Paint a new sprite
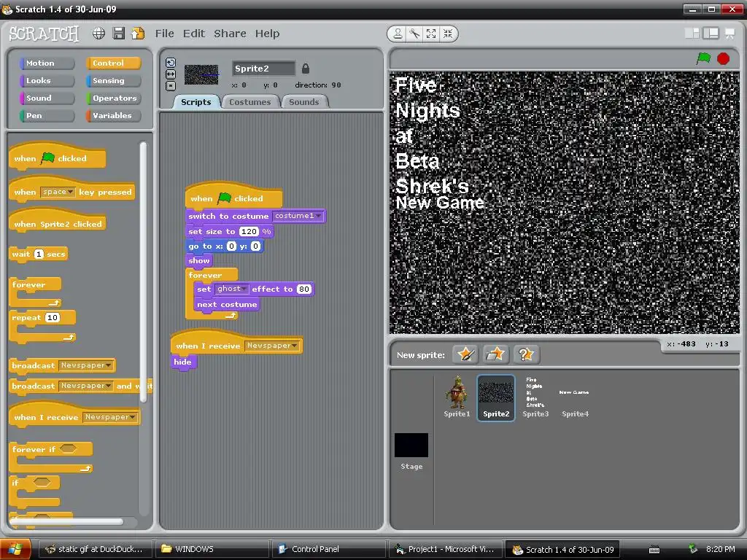Image resolution: width=747 pixels, height=560 pixels. click(x=465, y=354)
